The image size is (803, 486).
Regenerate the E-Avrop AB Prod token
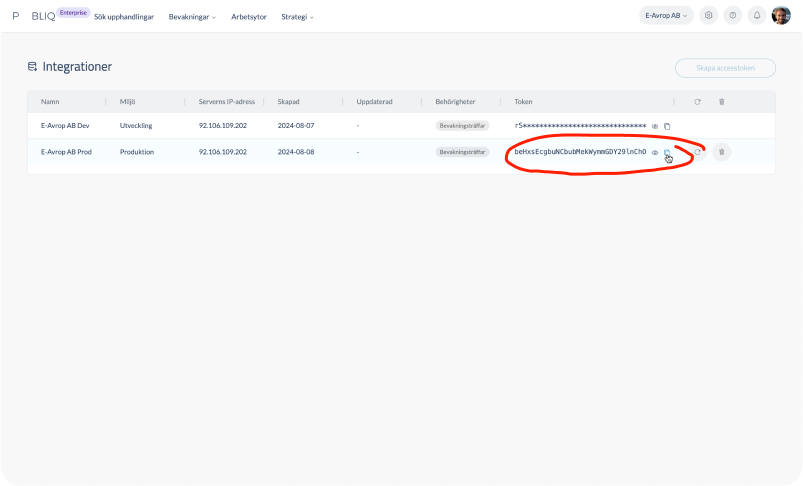(x=698, y=152)
